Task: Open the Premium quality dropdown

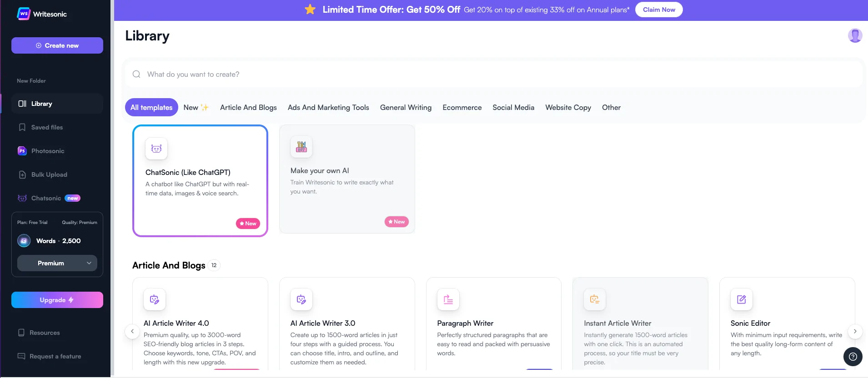Action: [57, 263]
